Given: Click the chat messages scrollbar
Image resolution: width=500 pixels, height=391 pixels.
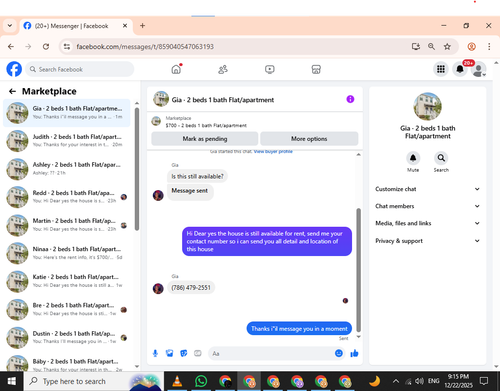Looking at the screenshot, I should coord(359,270).
